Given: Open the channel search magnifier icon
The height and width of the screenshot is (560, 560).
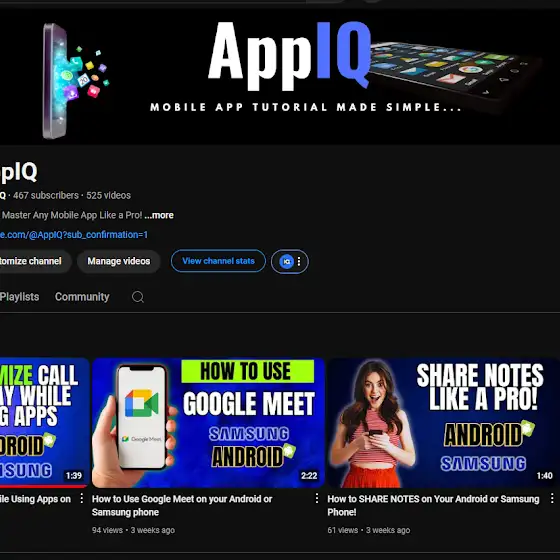Looking at the screenshot, I should [138, 297].
